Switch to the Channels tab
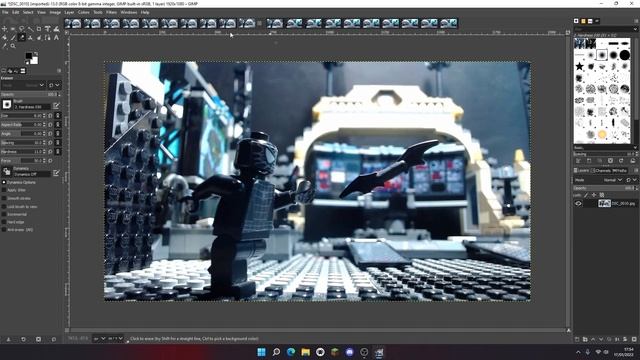Viewport: 640px width, 360px height. pos(602,170)
